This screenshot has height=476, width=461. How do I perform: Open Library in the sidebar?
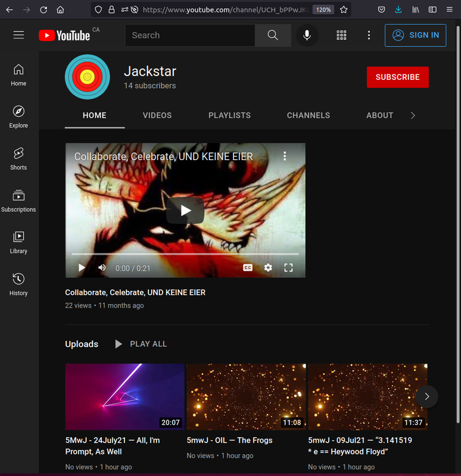pyautogui.click(x=18, y=243)
